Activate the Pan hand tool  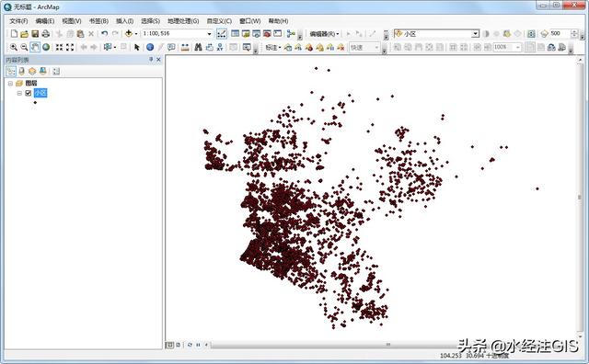[35, 47]
